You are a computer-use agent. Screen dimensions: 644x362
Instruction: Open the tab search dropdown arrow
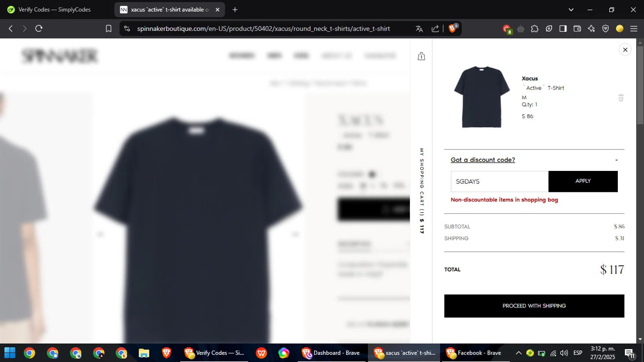[571, 9]
